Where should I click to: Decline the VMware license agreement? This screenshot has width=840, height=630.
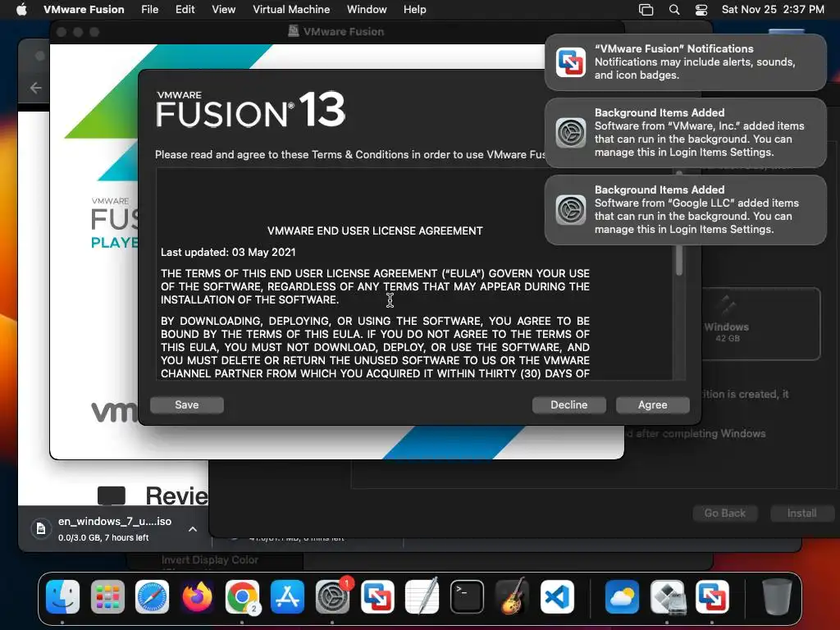coord(569,405)
